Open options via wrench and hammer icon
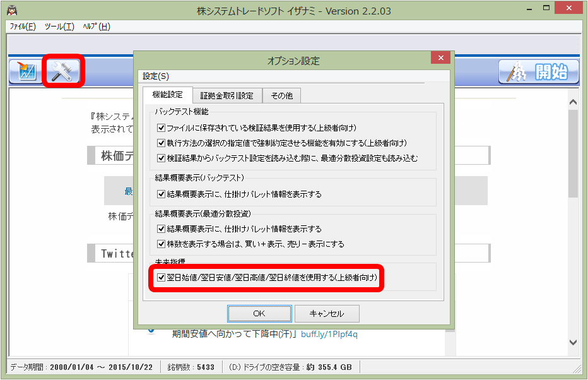This screenshot has width=588, height=380. tap(62, 71)
